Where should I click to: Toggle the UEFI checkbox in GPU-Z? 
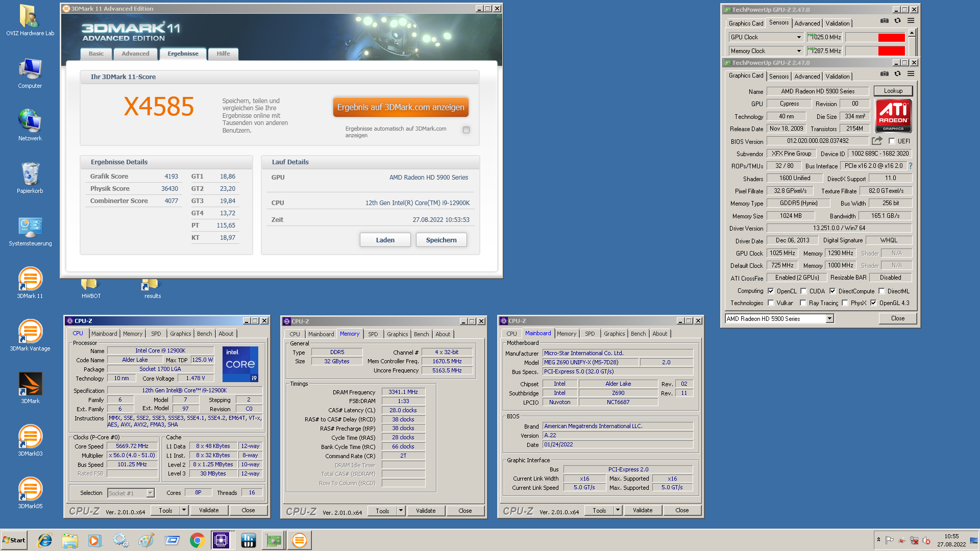click(x=892, y=141)
